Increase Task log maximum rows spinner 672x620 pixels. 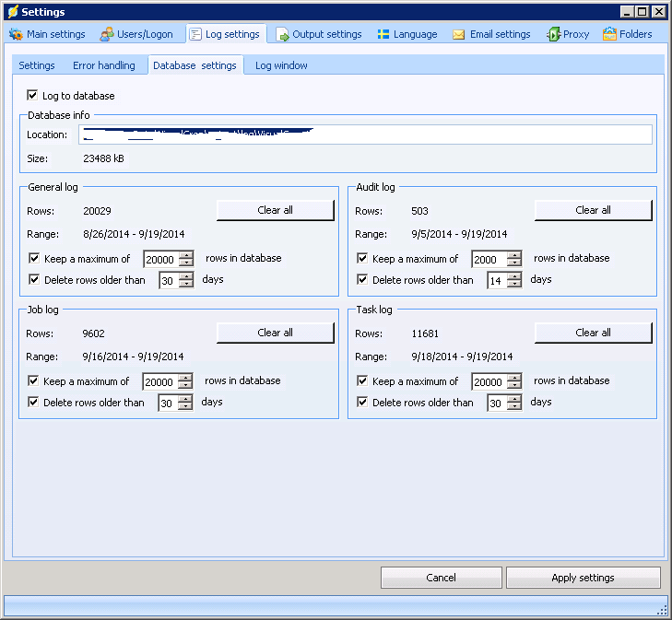514,378
